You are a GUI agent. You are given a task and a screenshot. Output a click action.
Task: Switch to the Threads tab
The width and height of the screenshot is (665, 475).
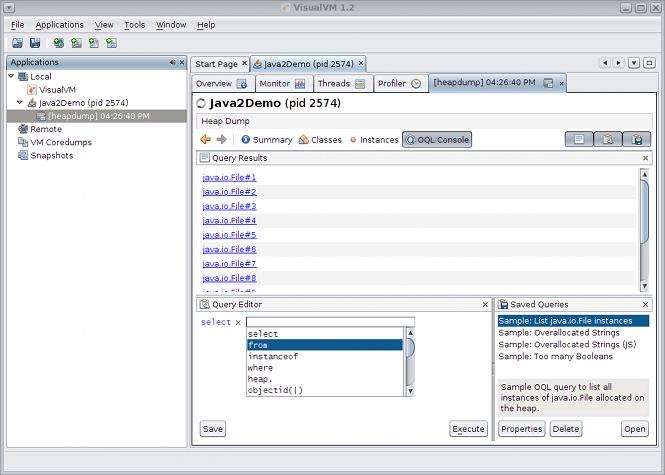334,84
